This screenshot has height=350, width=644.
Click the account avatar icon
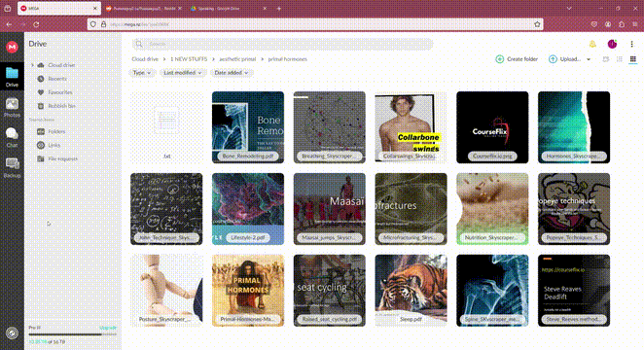point(612,44)
